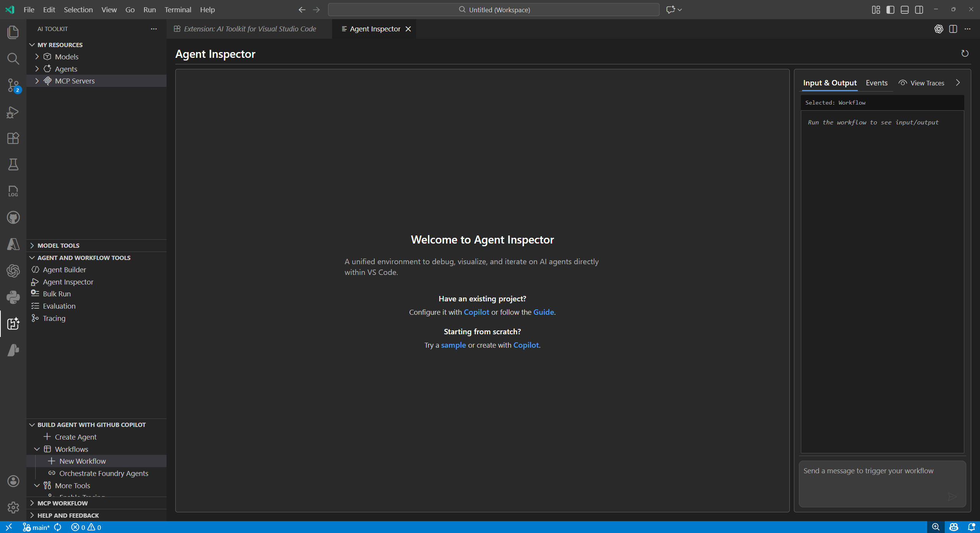
Task: Open the Python extension view
Action: click(13, 297)
